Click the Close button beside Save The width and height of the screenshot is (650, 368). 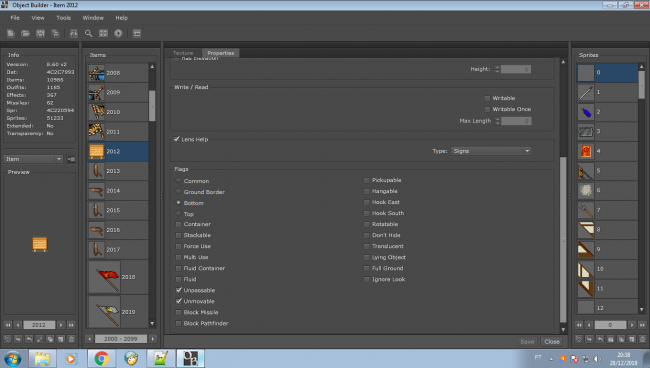tap(552, 341)
